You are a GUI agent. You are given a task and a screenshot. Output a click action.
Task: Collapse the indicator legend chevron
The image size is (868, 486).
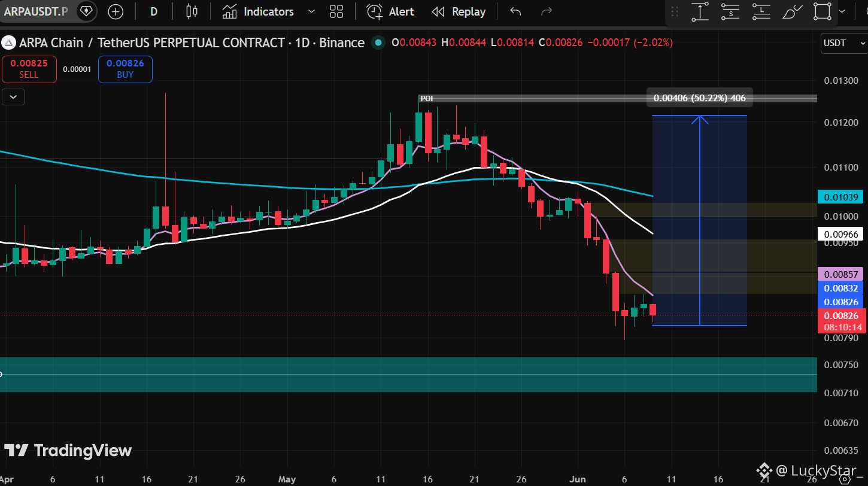13,96
